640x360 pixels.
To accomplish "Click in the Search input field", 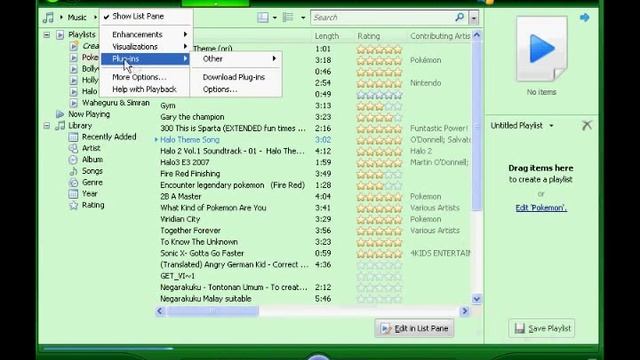I will (383, 18).
